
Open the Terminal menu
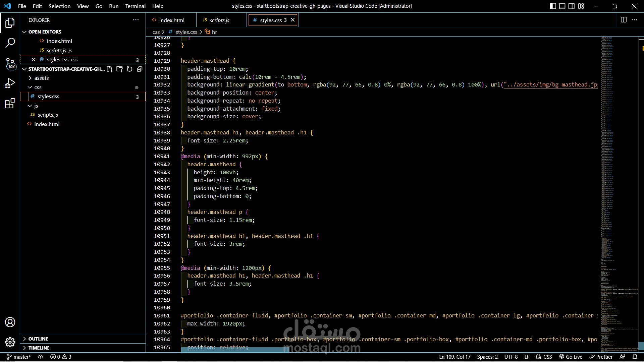pyautogui.click(x=136, y=6)
